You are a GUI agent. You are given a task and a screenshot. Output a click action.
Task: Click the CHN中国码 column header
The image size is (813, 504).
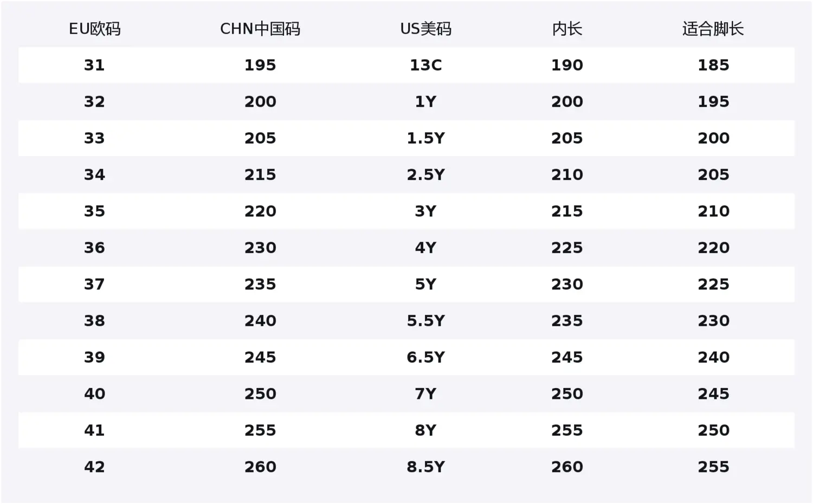coord(260,29)
